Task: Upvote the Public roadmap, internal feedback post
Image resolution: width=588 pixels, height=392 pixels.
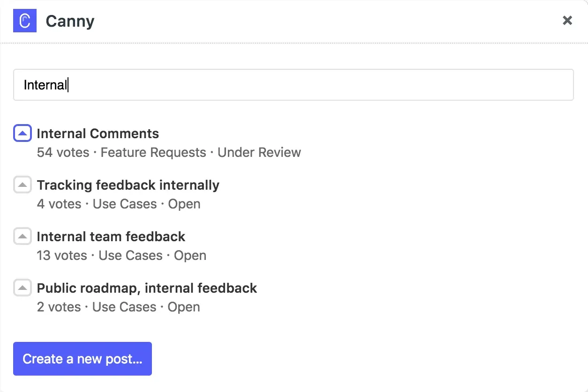Action: [22, 288]
